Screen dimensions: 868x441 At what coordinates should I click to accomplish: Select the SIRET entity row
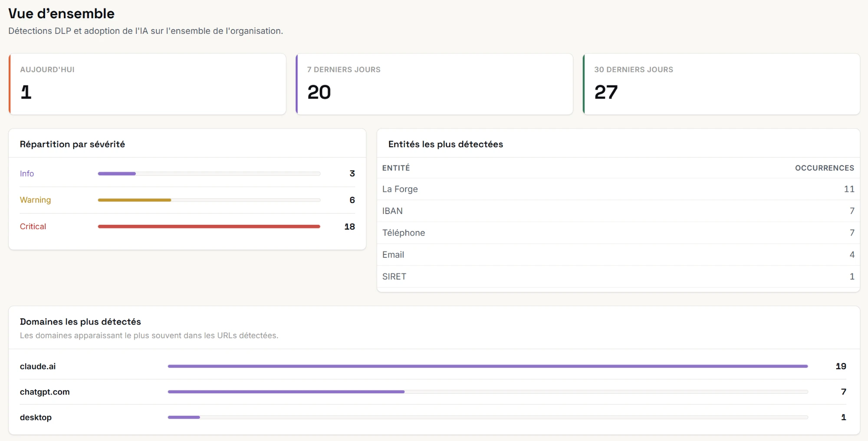coord(618,276)
